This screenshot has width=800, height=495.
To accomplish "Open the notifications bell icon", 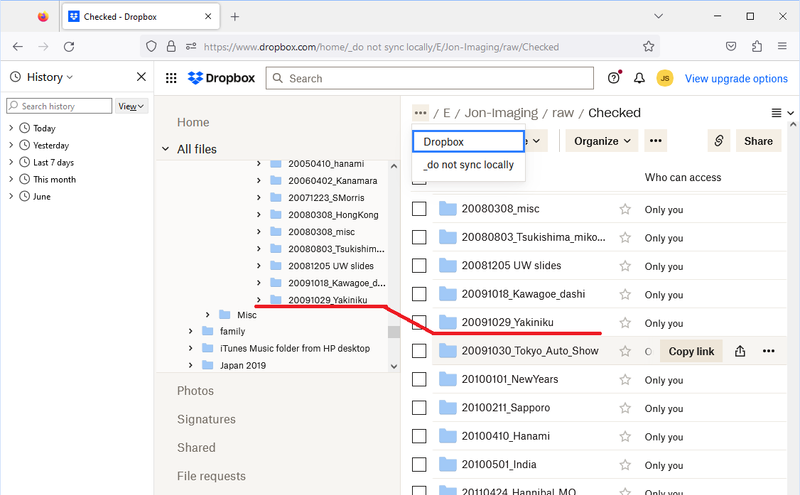I will 639,78.
